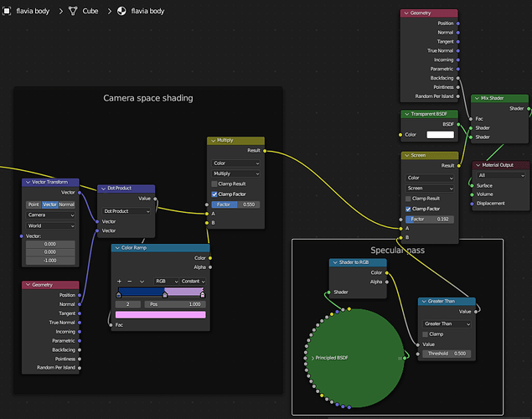Screen dimensions: 532x419
Task: Open Color data type dropdown in Screen node
Action: pos(430,178)
